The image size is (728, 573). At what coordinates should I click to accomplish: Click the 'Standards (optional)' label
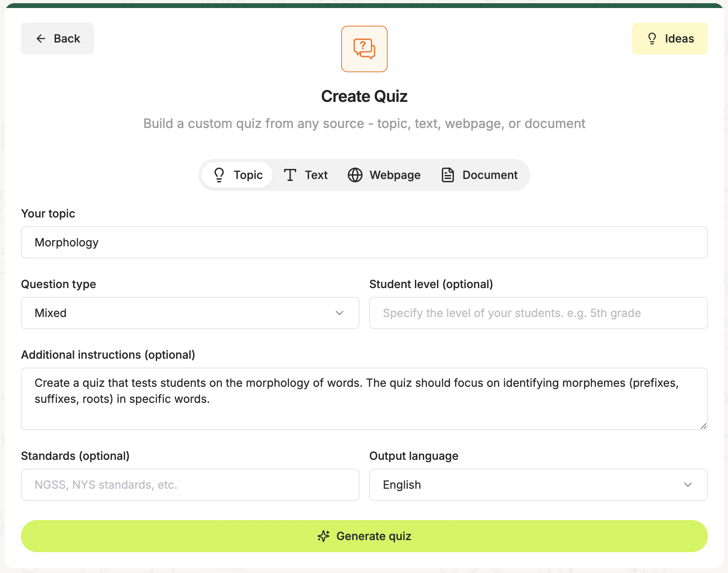(x=75, y=456)
